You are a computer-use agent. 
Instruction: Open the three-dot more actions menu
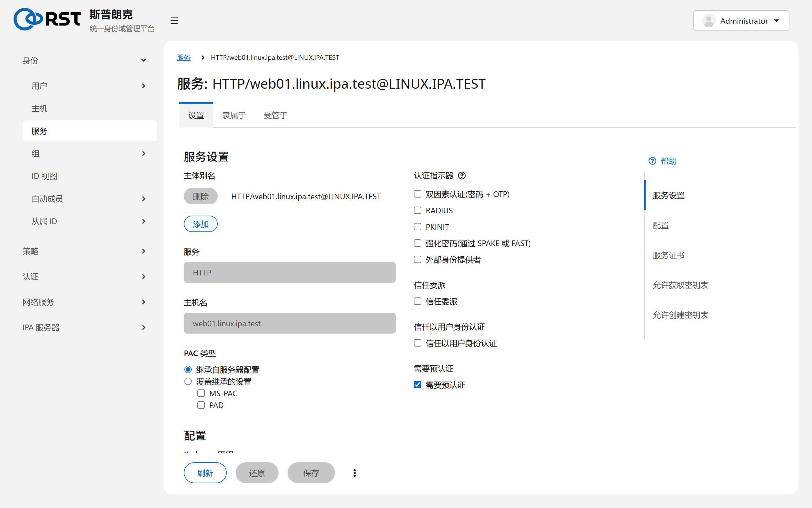click(354, 473)
